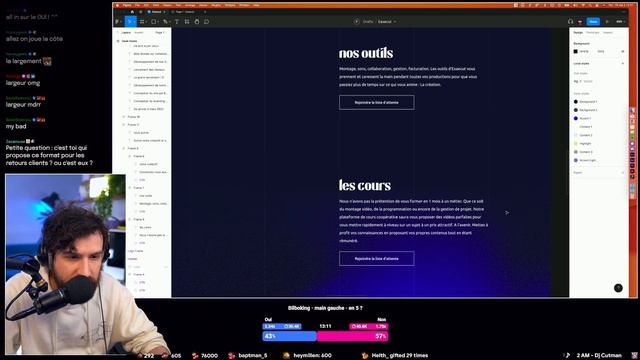Image resolution: width=640 pixels, height=360 pixels.
Task: Expand the Frame 11 layer
Action: 124,124
